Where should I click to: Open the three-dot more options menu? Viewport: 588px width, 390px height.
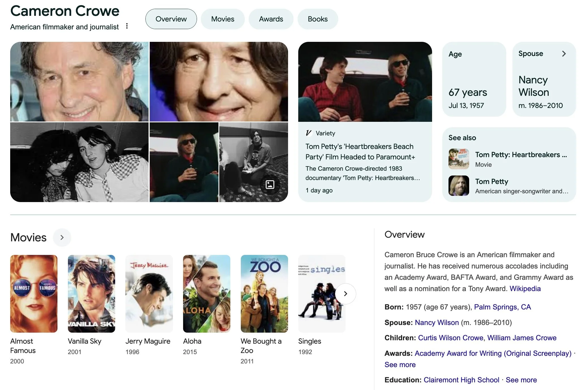127,26
